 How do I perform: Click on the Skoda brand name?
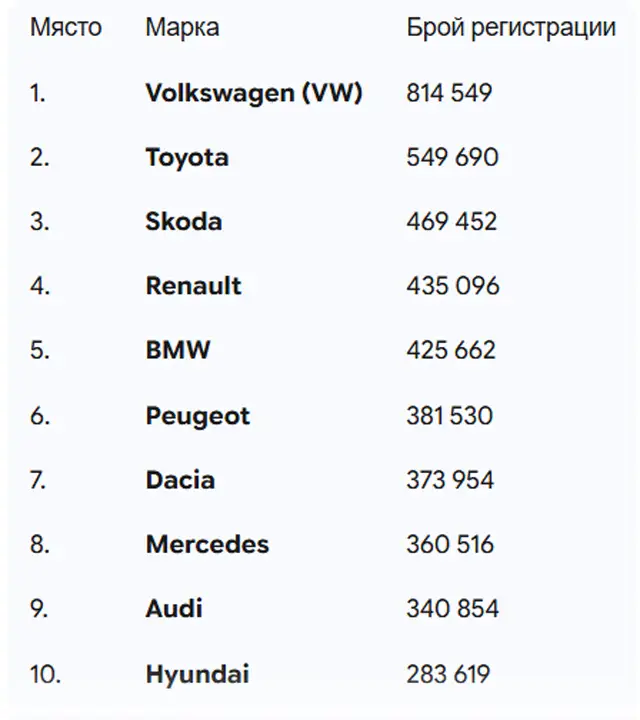coord(184,222)
